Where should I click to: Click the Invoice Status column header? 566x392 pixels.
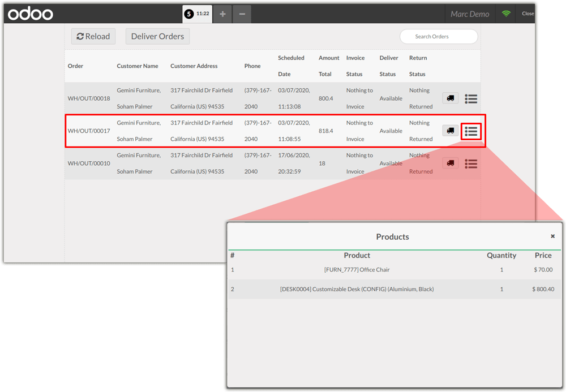tap(355, 66)
